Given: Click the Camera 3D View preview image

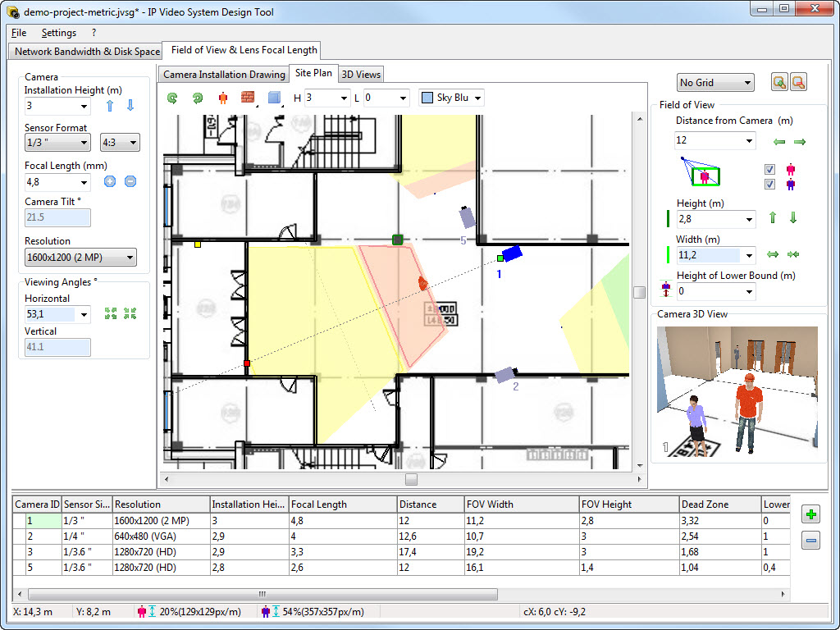Looking at the screenshot, I should click(737, 390).
